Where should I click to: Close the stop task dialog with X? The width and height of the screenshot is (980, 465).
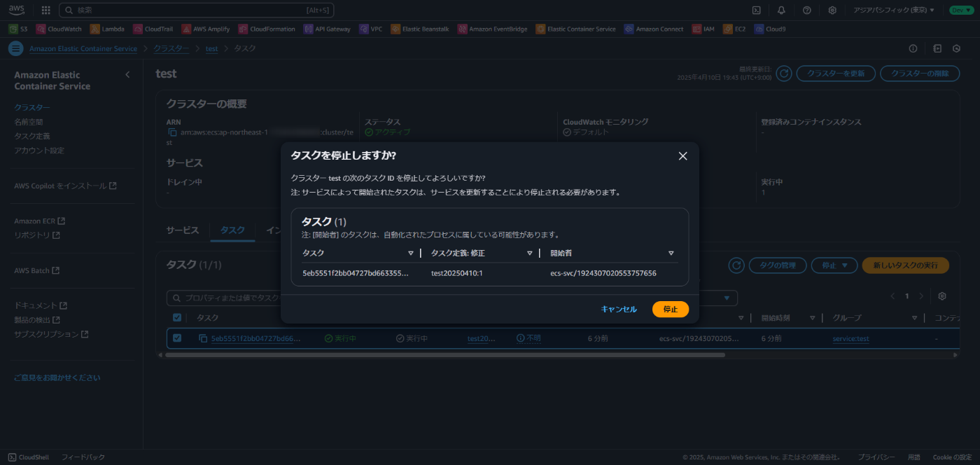(682, 155)
